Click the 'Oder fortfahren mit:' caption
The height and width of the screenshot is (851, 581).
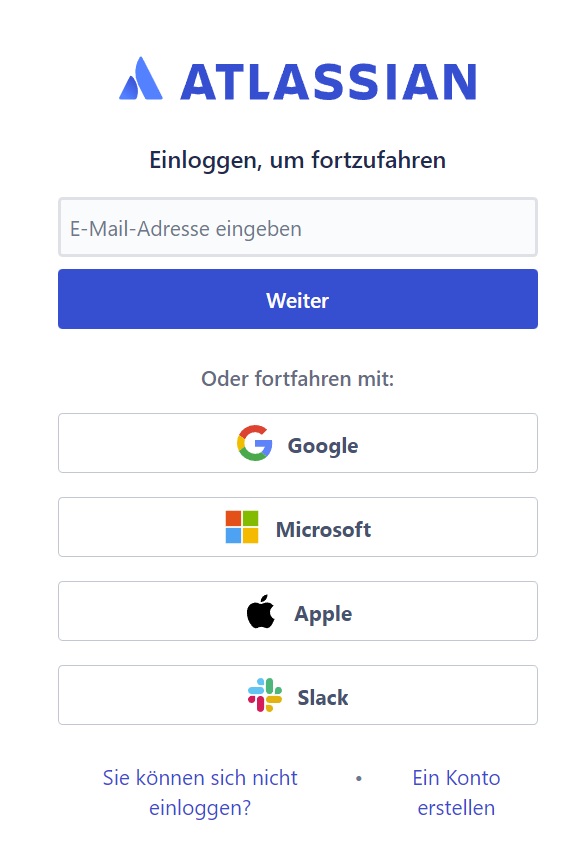[298, 379]
